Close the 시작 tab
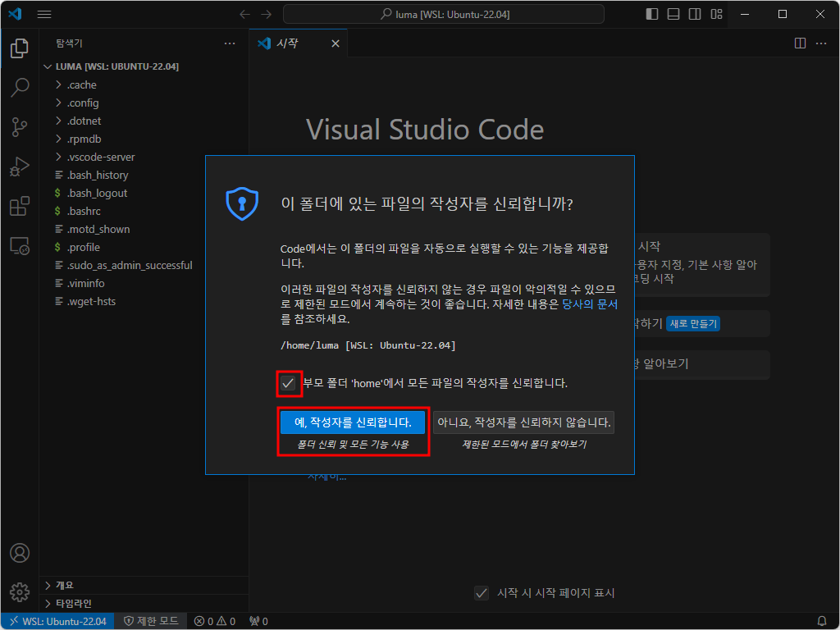The image size is (840, 630). point(336,43)
